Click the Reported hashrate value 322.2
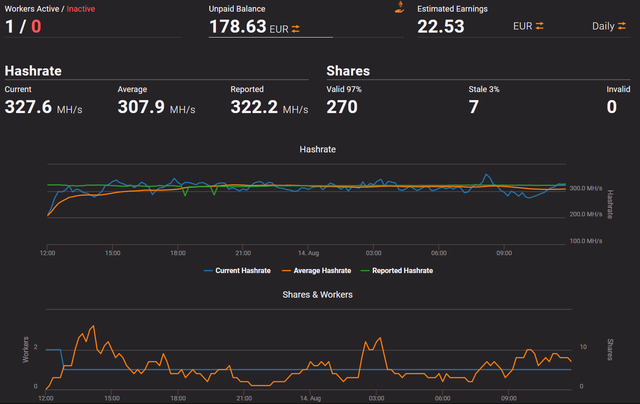The image size is (640, 404). [254, 107]
